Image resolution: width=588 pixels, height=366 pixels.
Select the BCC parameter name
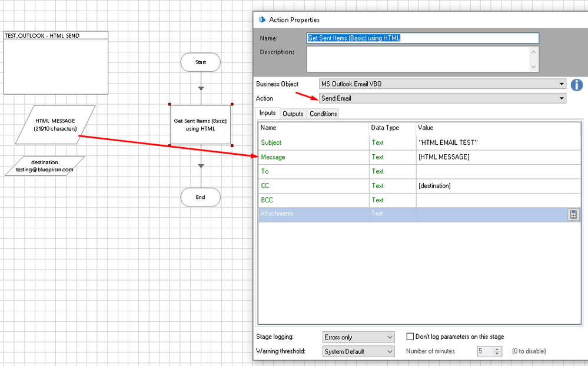coord(267,200)
